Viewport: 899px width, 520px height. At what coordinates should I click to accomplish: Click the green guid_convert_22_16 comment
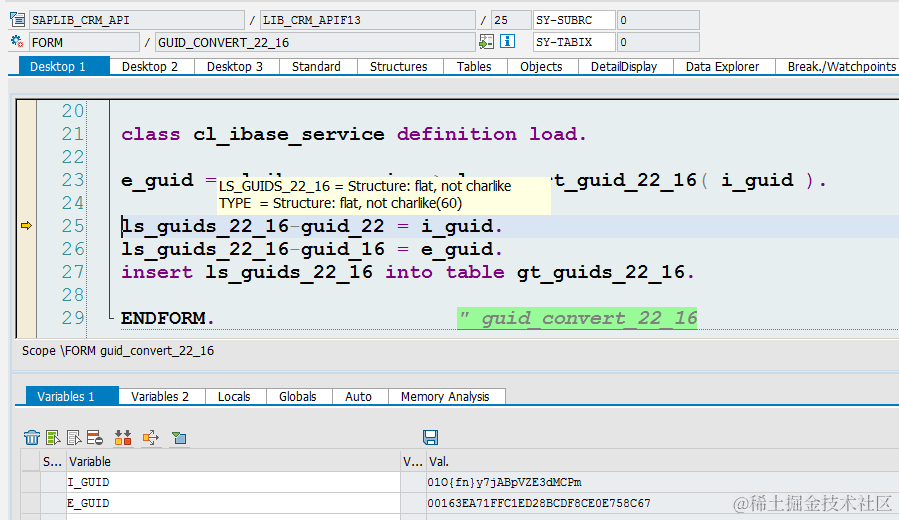pyautogui.click(x=577, y=318)
